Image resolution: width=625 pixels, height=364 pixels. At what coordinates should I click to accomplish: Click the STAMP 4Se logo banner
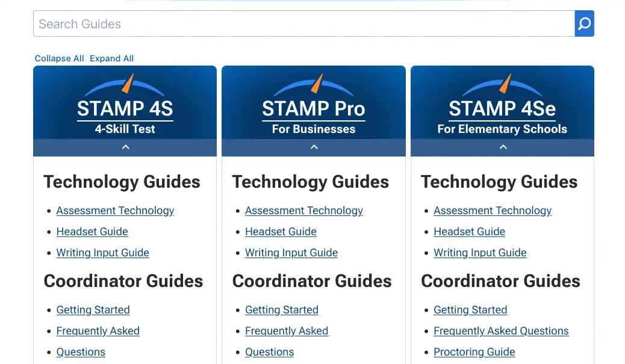[x=502, y=103]
